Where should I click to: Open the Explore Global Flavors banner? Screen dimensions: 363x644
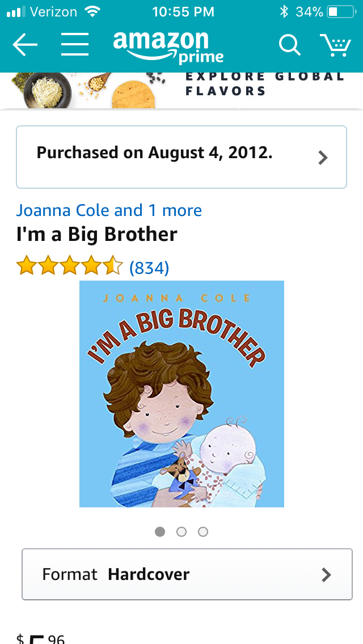(x=181, y=90)
